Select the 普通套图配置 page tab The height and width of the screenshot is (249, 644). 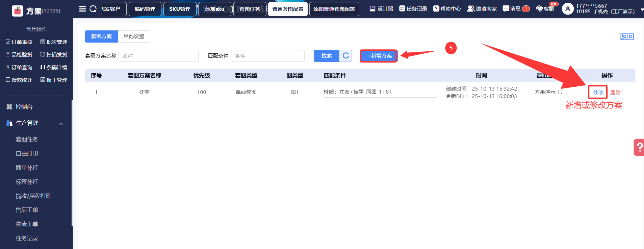288,9
